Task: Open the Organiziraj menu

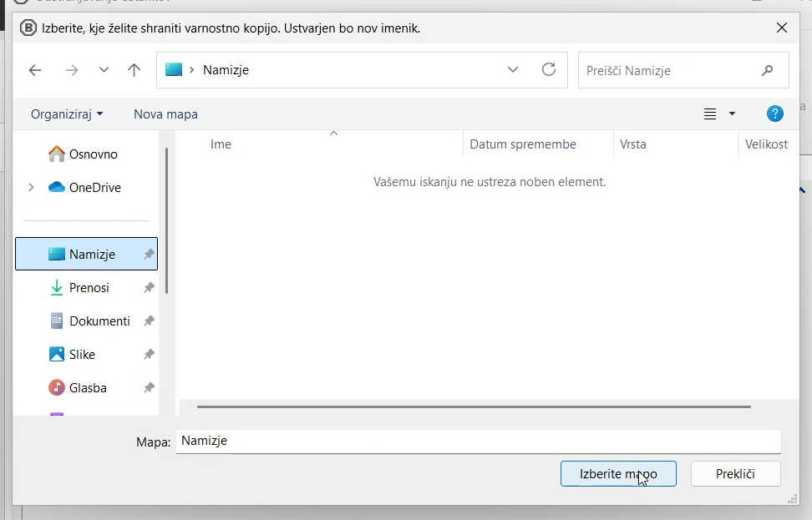Action: tap(67, 114)
